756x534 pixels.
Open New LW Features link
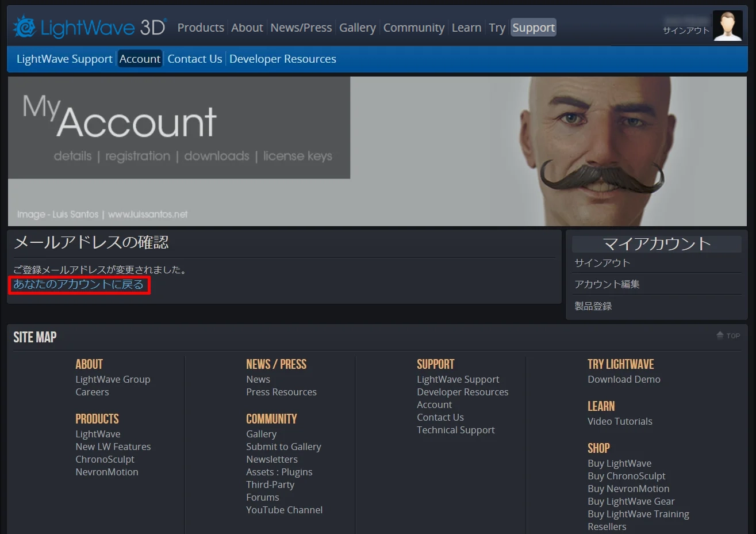(113, 447)
